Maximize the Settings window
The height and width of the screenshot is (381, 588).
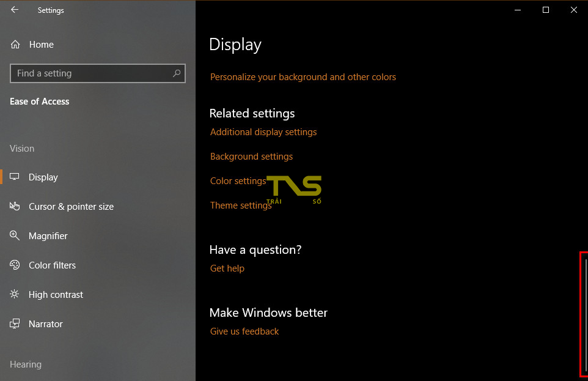click(x=546, y=10)
